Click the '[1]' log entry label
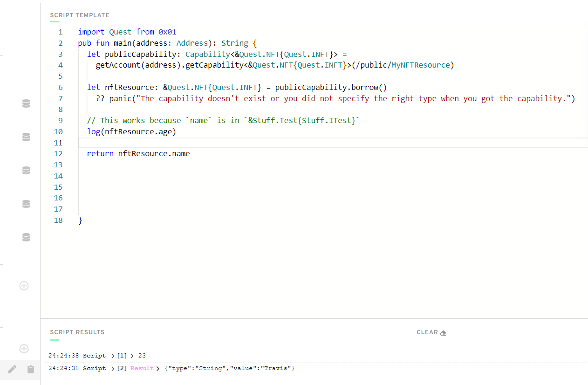Image resolution: width=588 pixels, height=385 pixels. 122,356
